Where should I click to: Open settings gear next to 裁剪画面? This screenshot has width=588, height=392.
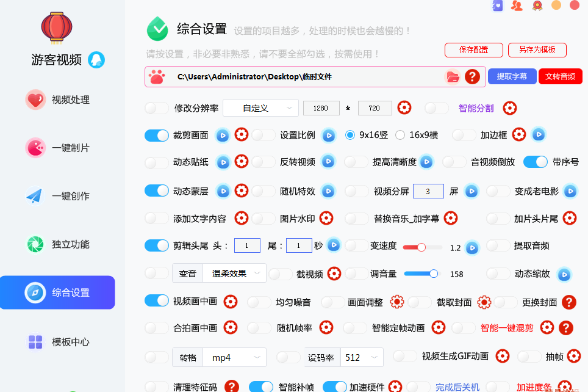[x=242, y=134]
